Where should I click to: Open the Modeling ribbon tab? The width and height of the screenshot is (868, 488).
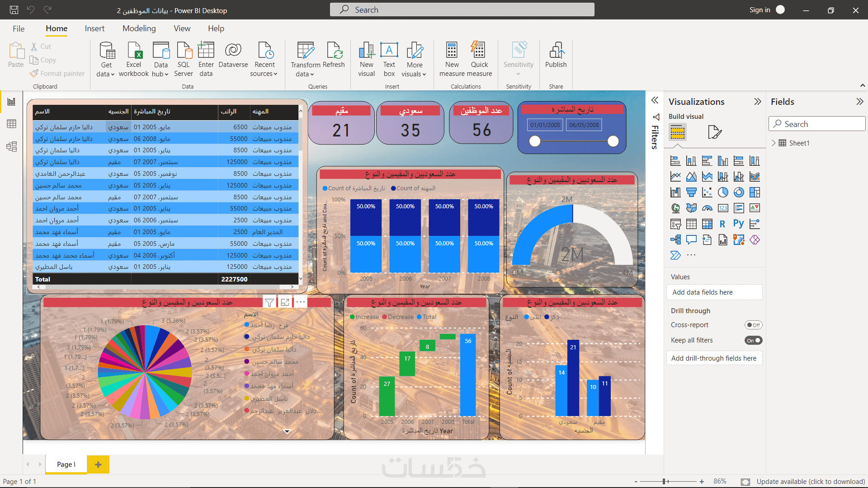(x=139, y=28)
